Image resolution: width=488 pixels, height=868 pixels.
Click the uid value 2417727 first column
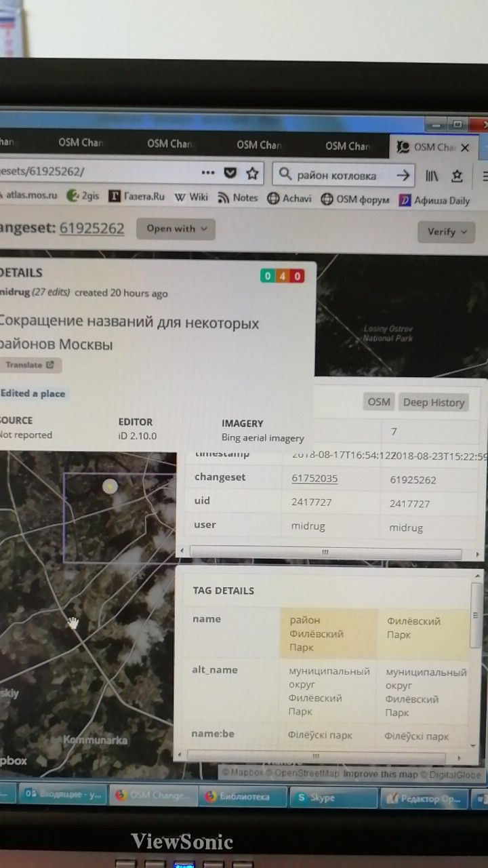(x=312, y=502)
